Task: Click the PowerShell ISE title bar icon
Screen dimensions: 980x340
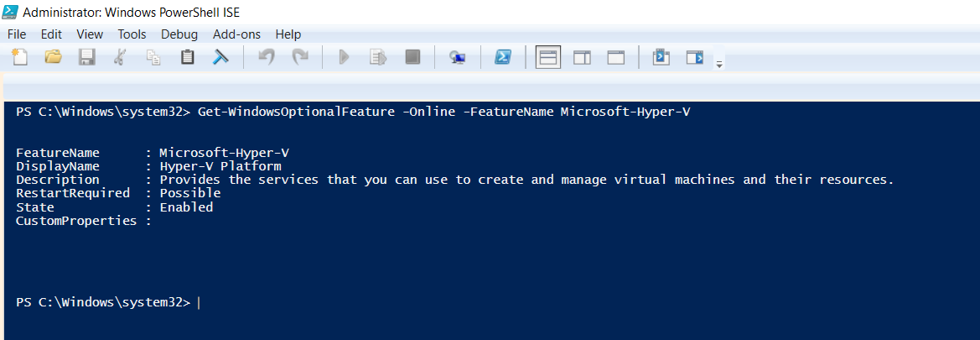Action: [x=10, y=11]
